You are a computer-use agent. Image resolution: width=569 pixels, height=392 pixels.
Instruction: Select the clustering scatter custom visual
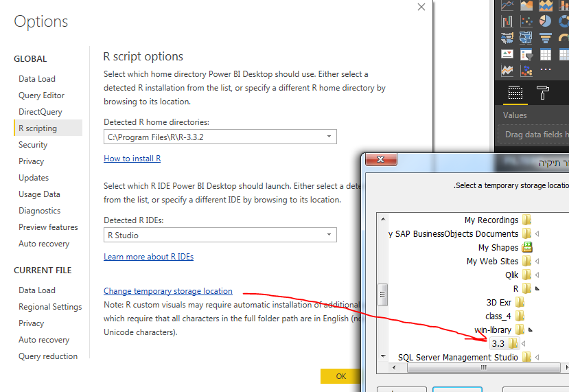click(526, 71)
